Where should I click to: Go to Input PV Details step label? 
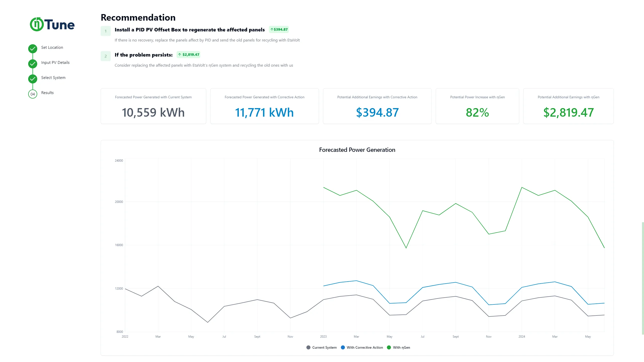point(55,63)
